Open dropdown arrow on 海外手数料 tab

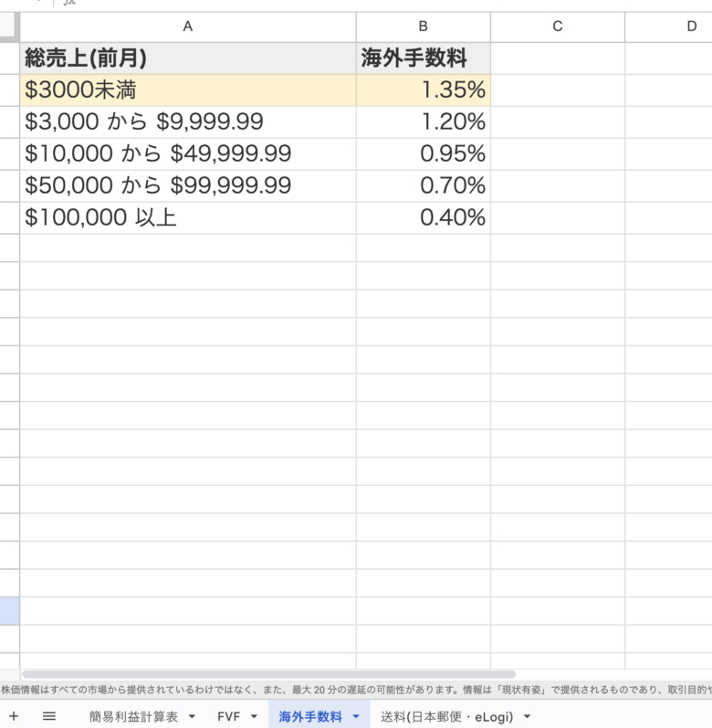[x=356, y=716]
